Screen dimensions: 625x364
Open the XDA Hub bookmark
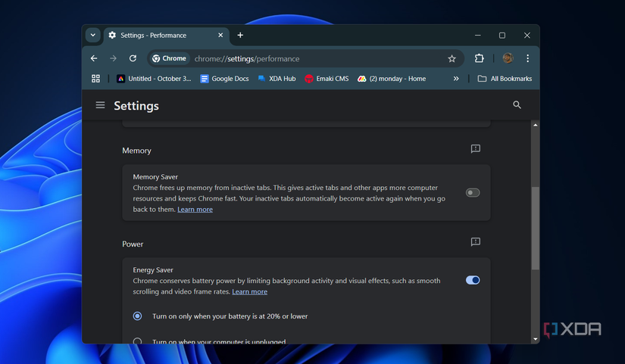tap(277, 79)
